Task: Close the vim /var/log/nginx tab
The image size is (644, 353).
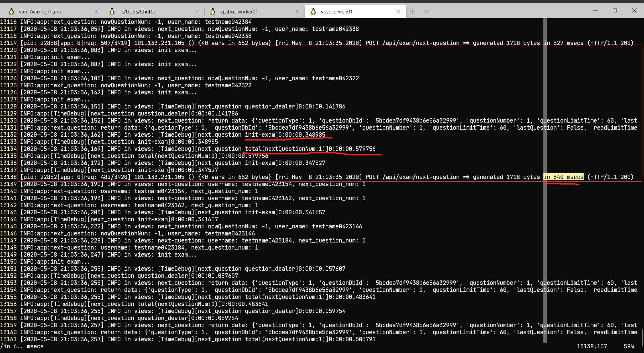Action: pos(97,11)
